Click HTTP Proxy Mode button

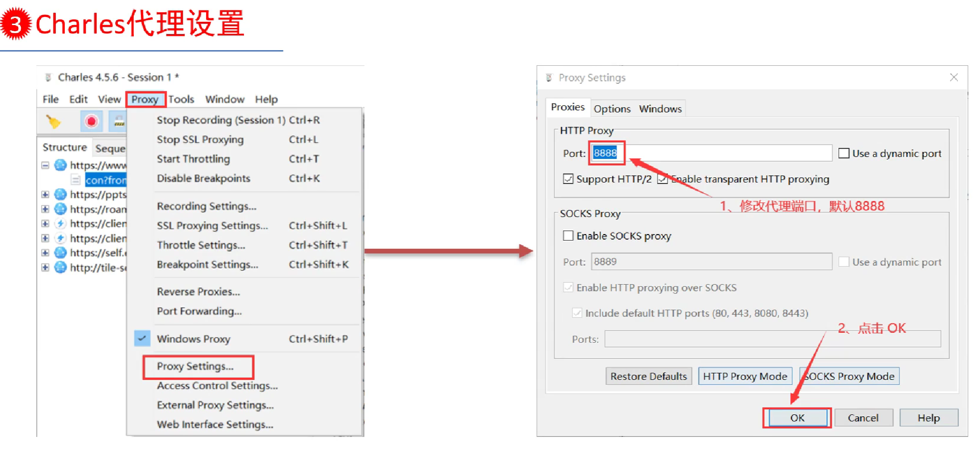(x=745, y=376)
